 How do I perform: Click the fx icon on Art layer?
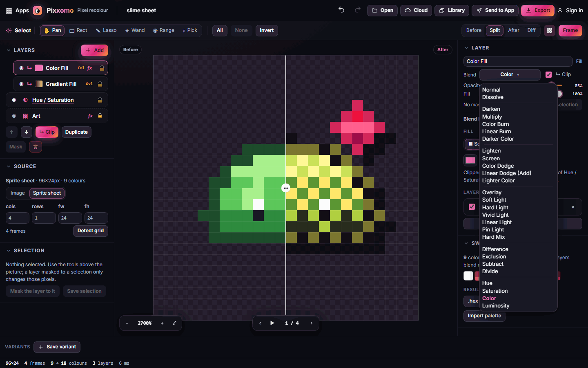[90, 116]
